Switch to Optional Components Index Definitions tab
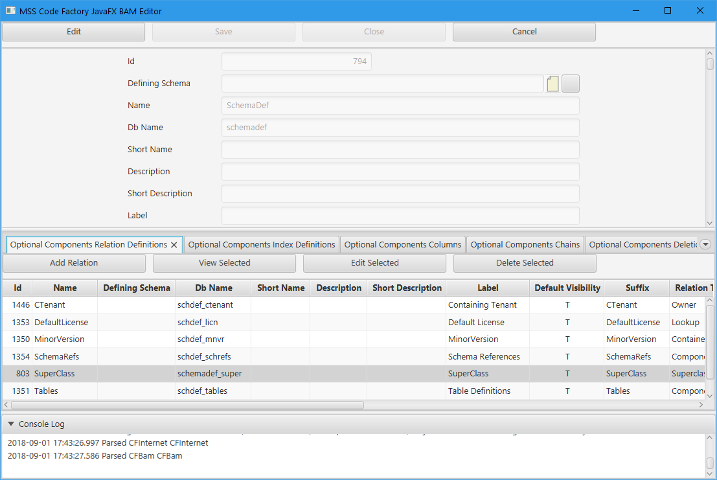The width and height of the screenshot is (717, 480). [261, 244]
